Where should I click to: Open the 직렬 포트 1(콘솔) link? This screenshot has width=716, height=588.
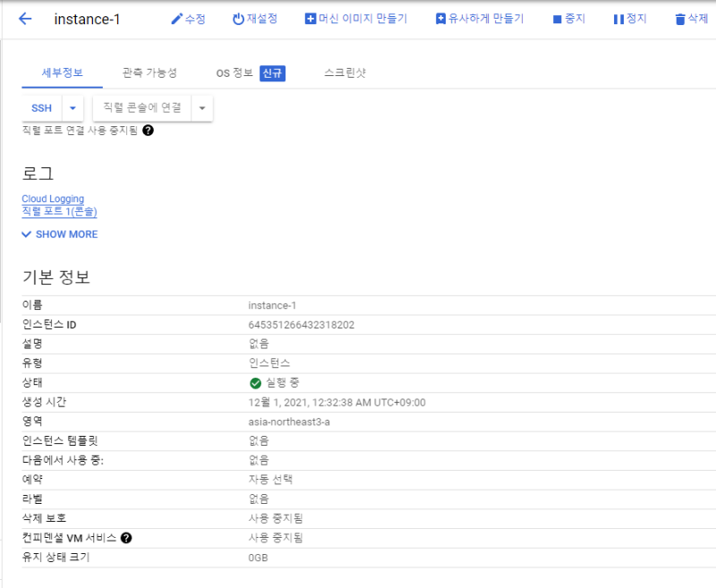[x=59, y=211]
